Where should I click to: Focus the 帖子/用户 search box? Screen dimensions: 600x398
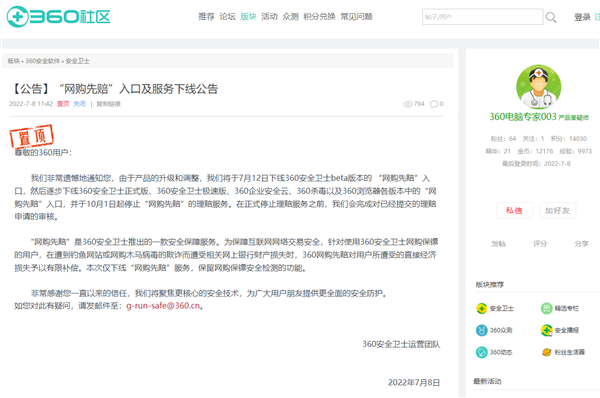coord(483,17)
